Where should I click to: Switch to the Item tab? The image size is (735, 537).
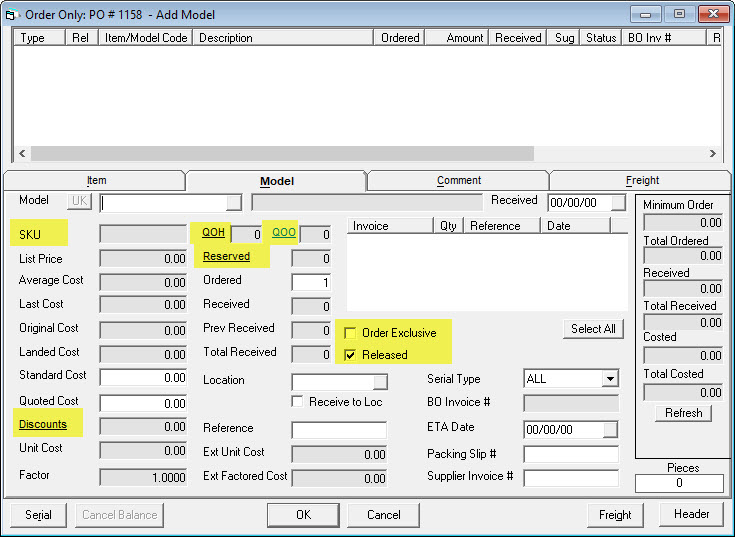click(96, 181)
